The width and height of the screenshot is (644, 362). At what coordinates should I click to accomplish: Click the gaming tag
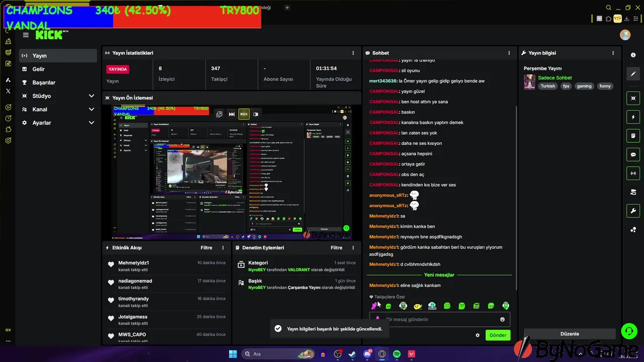tap(584, 86)
